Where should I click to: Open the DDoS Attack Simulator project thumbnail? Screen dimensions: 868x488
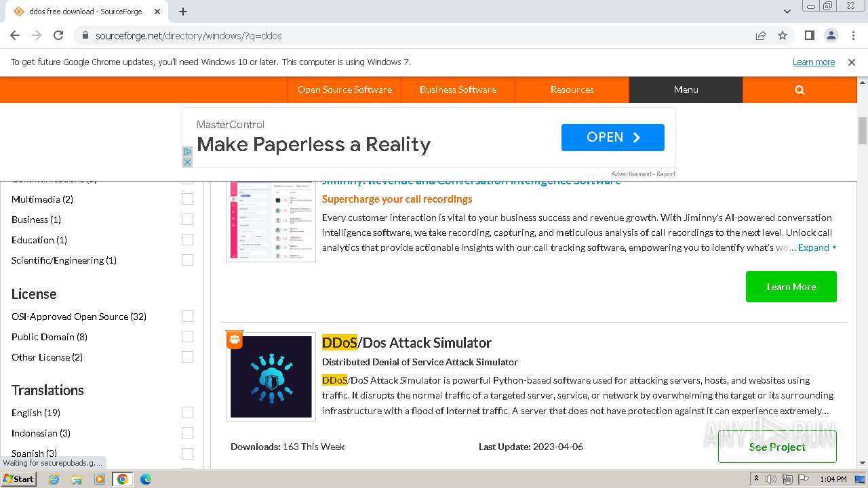271,377
